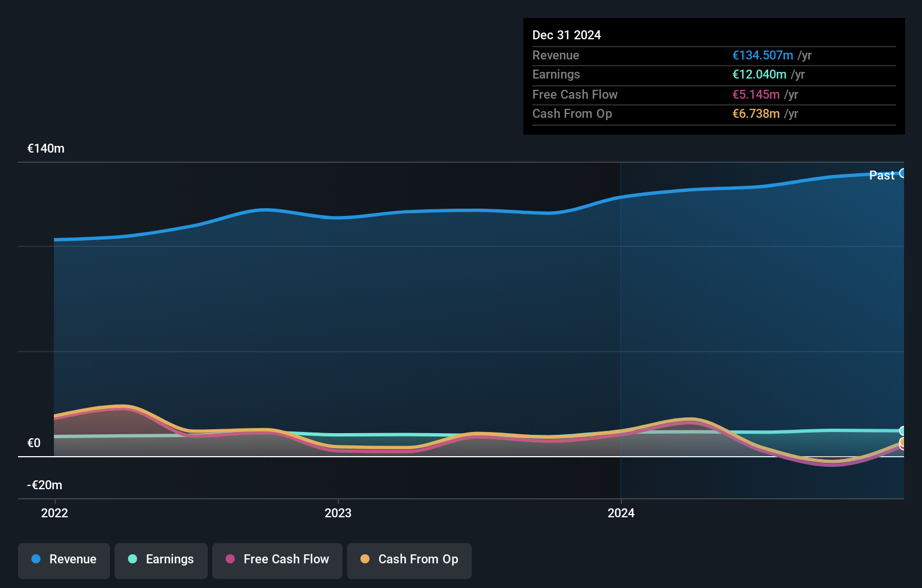This screenshot has width=922, height=588.
Task: Click the Dec 31 2024 tooltip date
Action: pyautogui.click(x=567, y=35)
